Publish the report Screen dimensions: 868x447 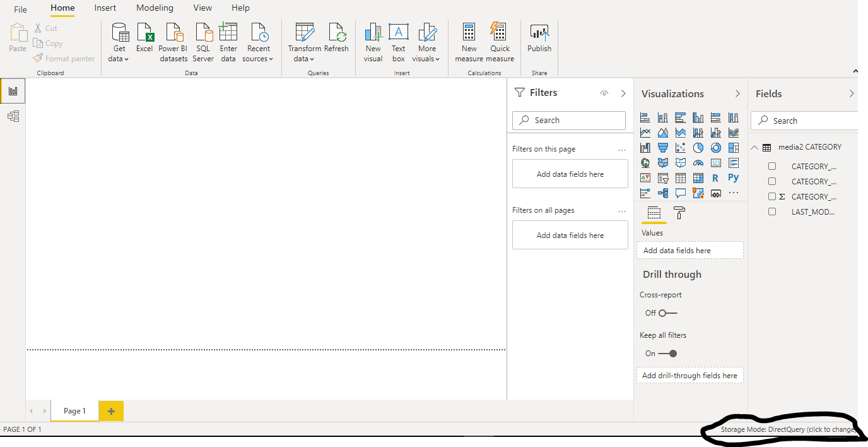click(x=539, y=38)
